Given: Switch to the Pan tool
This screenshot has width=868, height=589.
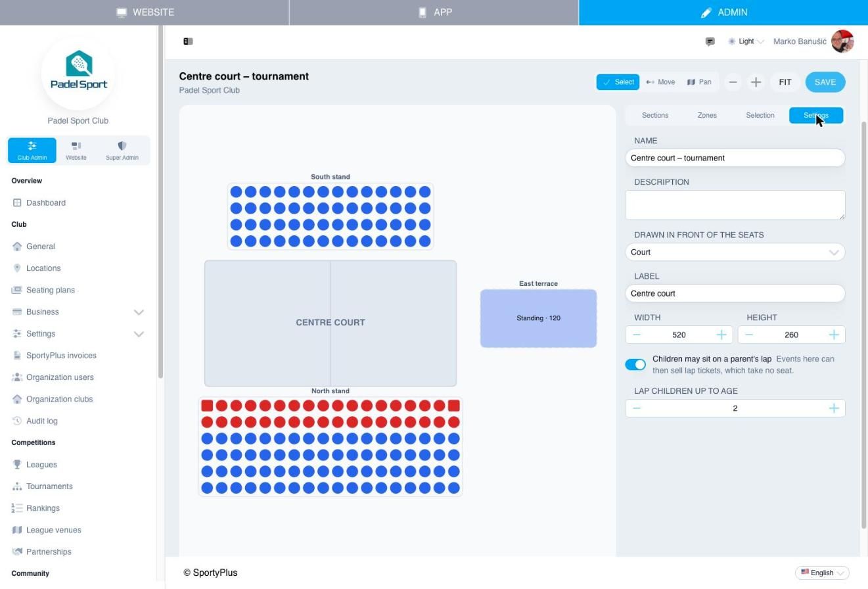Looking at the screenshot, I should (x=699, y=82).
